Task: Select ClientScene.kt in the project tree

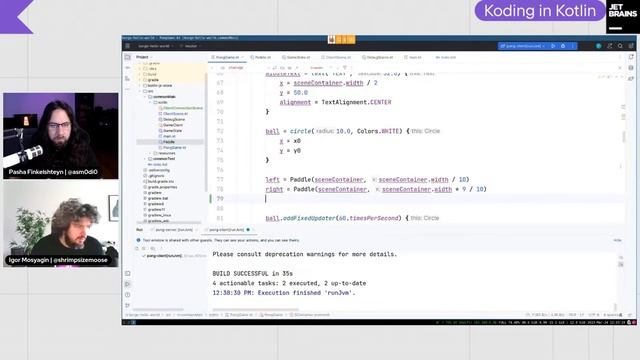Action: click(x=173, y=113)
